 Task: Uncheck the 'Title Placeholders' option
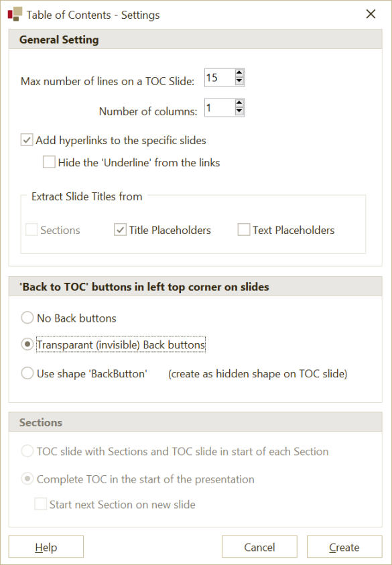pyautogui.click(x=120, y=229)
